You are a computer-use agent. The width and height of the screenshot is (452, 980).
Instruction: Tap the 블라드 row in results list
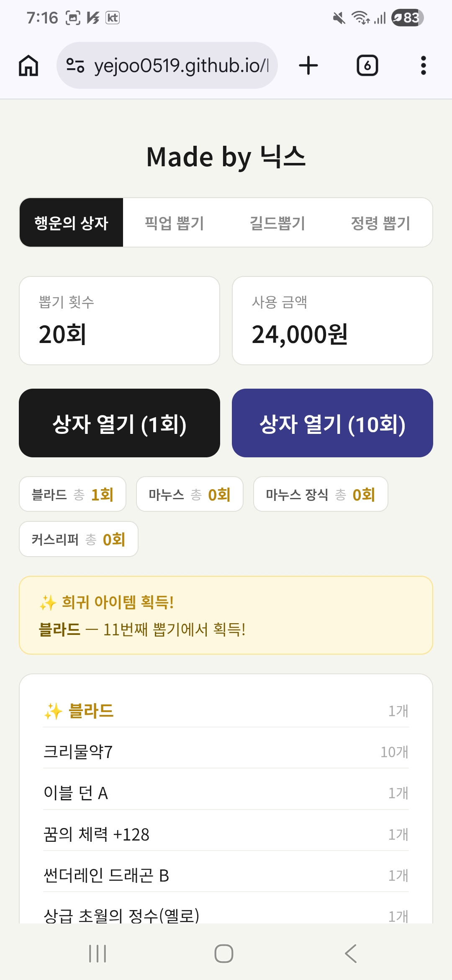[x=226, y=711]
